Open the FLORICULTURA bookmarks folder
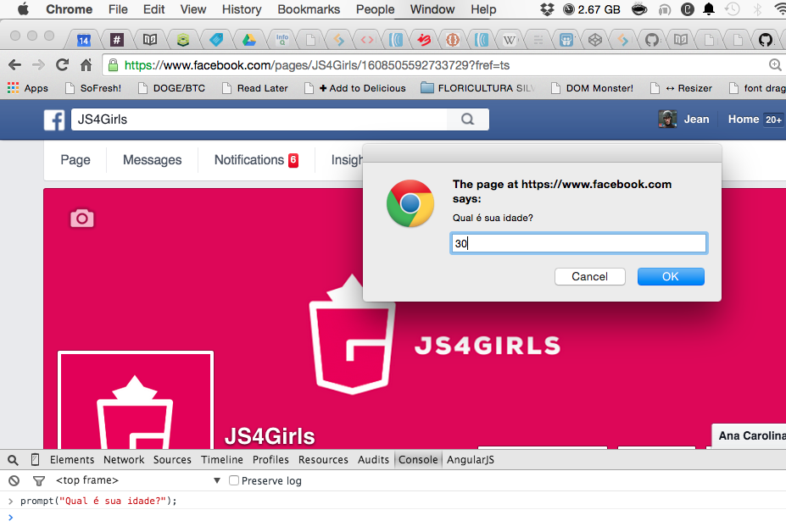786x532 pixels. coord(477,88)
